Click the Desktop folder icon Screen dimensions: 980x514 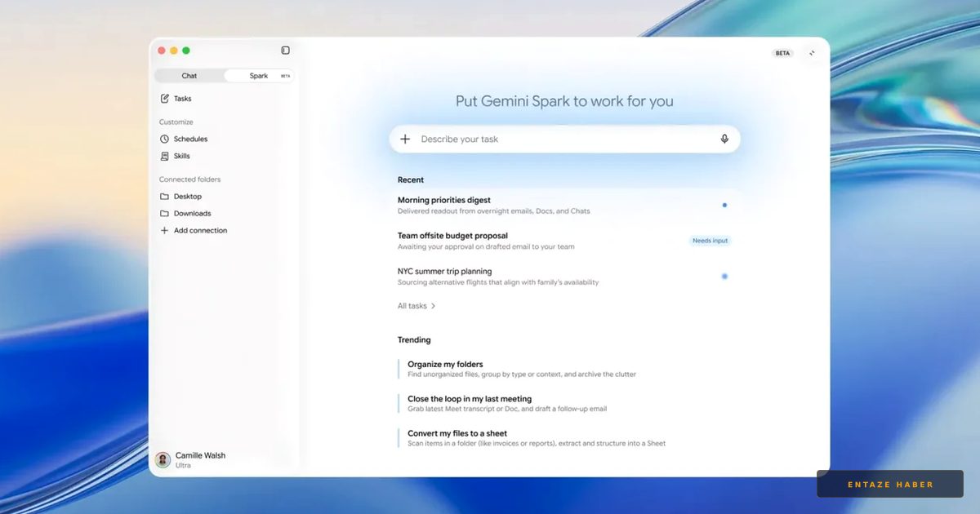[164, 197]
